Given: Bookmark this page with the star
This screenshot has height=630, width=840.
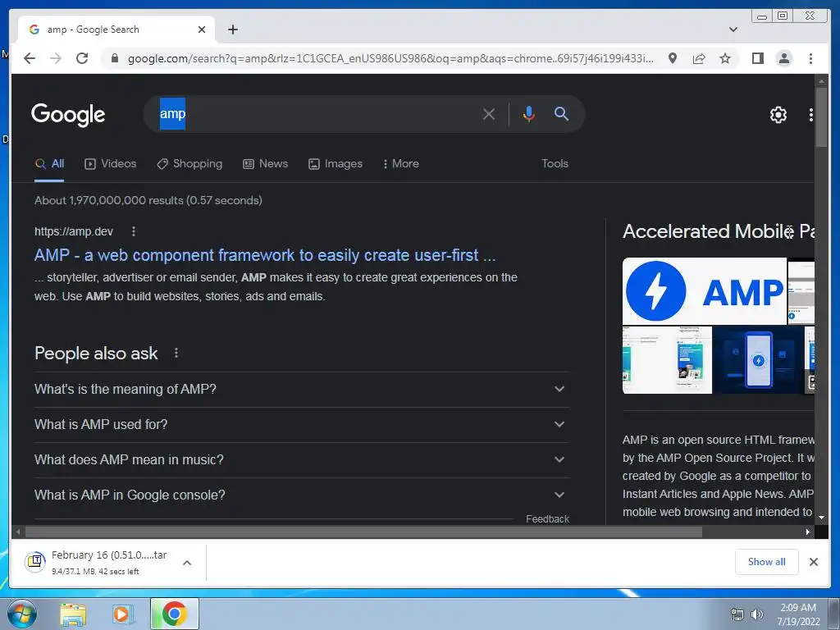Looking at the screenshot, I should point(725,58).
